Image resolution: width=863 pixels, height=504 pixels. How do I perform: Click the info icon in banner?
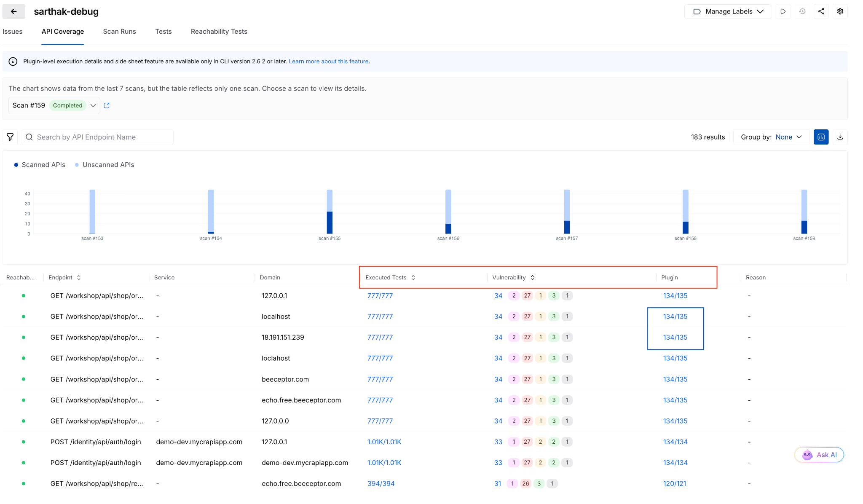tap(13, 62)
